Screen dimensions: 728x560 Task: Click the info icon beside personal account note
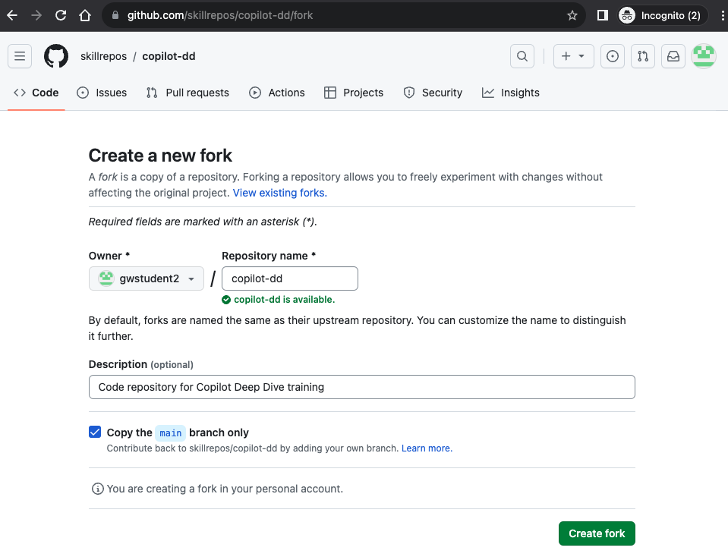pyautogui.click(x=97, y=489)
